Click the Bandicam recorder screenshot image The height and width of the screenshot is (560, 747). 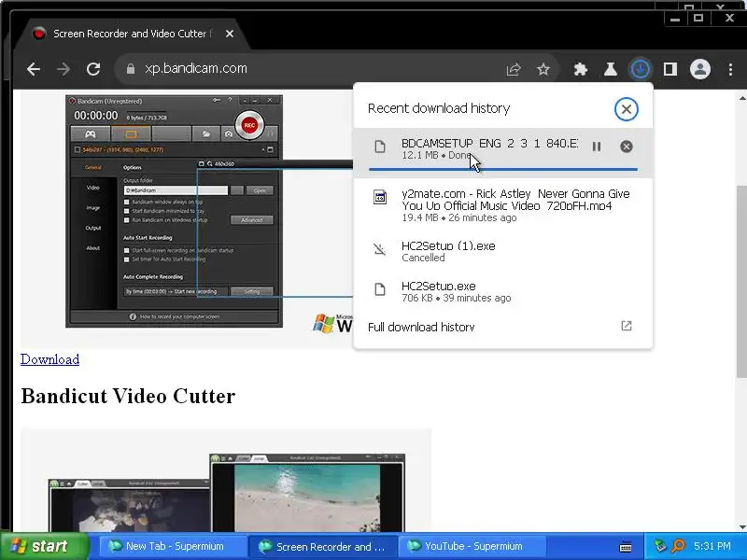(x=174, y=211)
